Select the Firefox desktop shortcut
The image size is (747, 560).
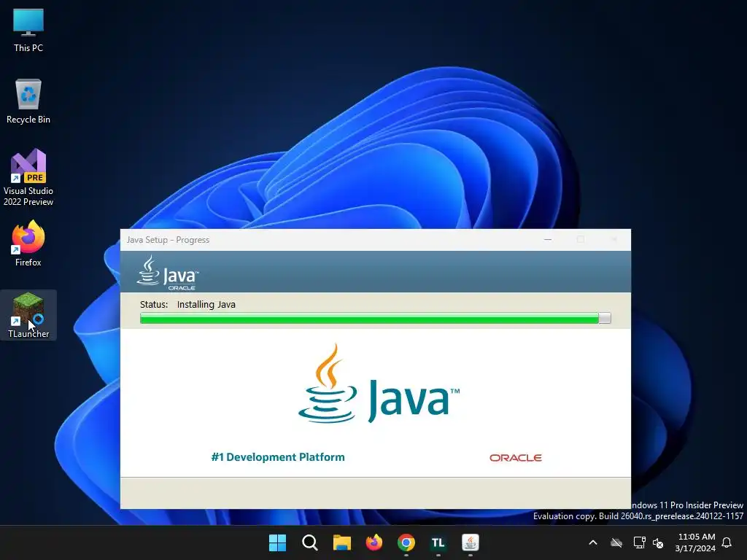point(28,244)
